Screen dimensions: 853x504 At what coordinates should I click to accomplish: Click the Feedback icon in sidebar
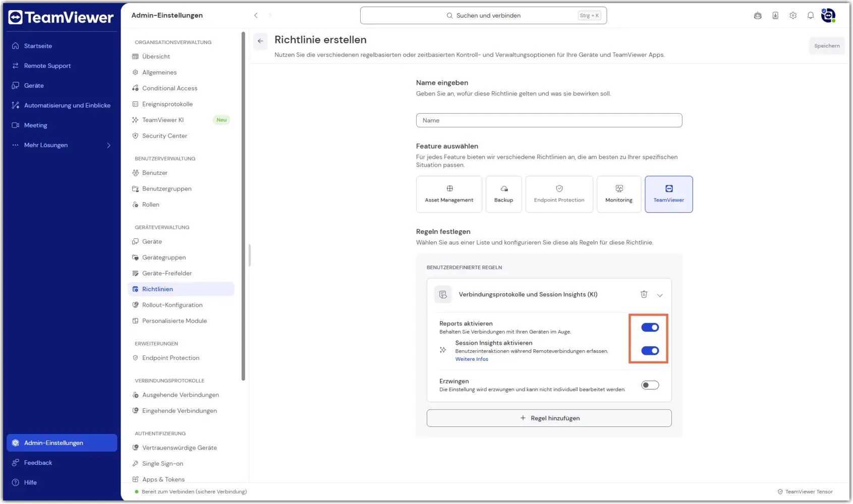click(x=15, y=463)
